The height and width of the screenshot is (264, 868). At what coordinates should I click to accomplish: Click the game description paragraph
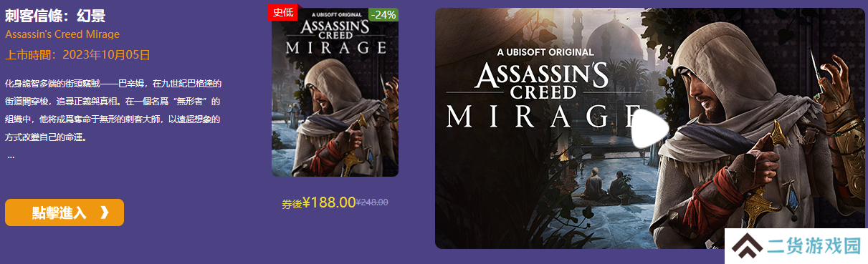[113, 109]
